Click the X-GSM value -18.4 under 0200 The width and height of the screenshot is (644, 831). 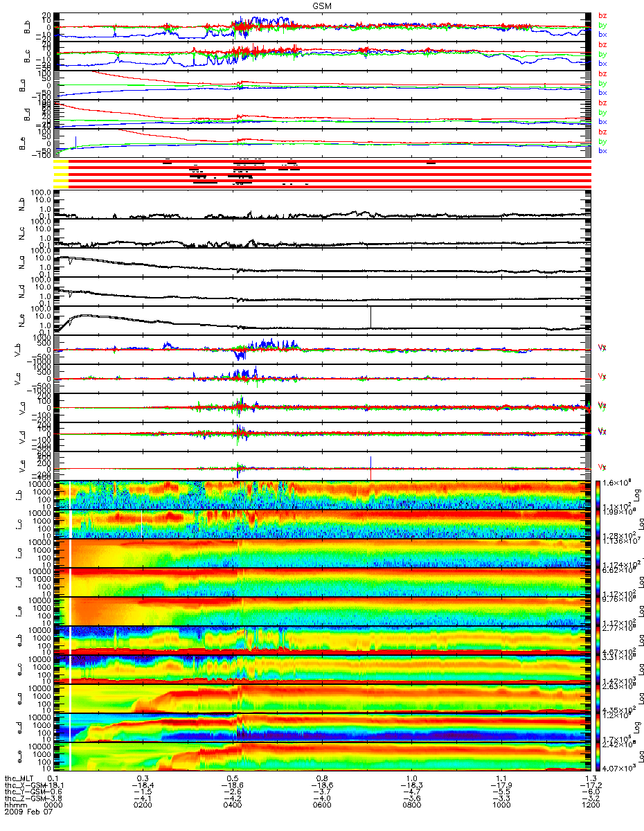click(143, 786)
